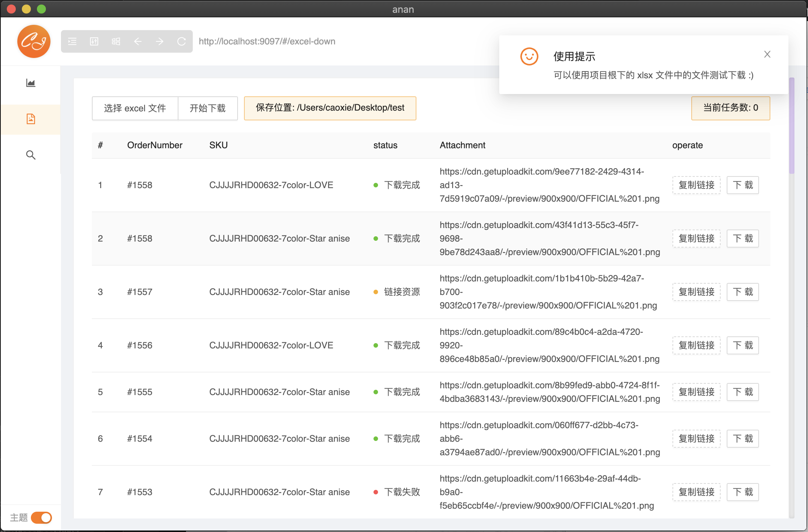Click the indent menu icon in toolbar
Screen dimensions: 808x532
(x=72, y=41)
